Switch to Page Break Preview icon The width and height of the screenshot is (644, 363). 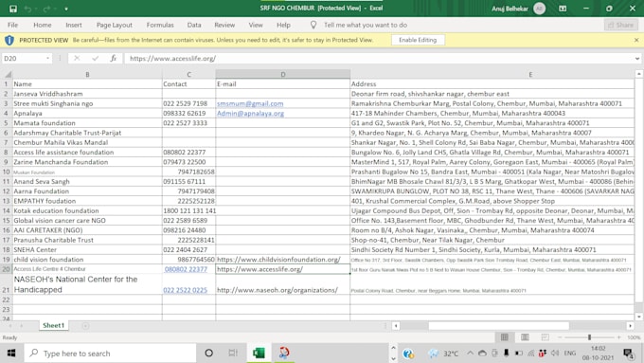pos(545,337)
